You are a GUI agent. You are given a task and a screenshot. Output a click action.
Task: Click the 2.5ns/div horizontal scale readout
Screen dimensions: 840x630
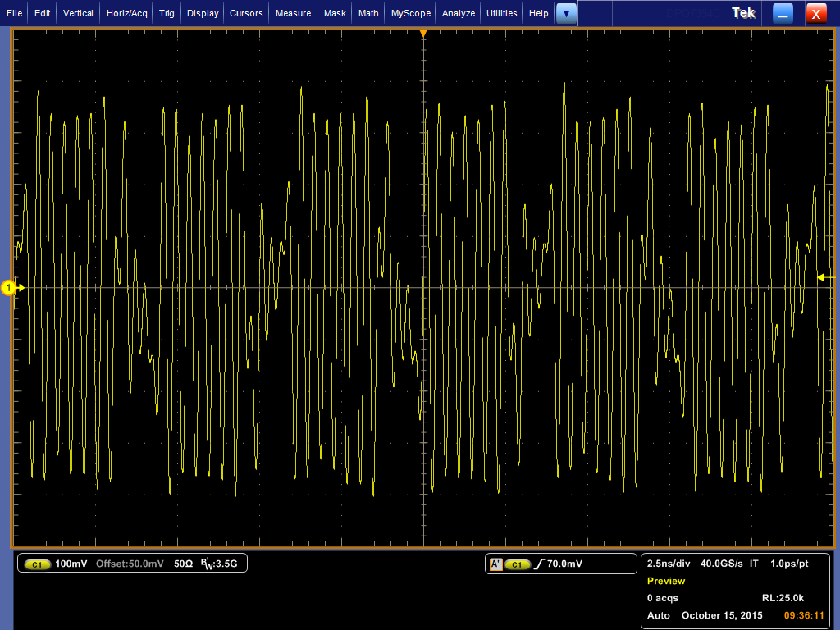[668, 564]
